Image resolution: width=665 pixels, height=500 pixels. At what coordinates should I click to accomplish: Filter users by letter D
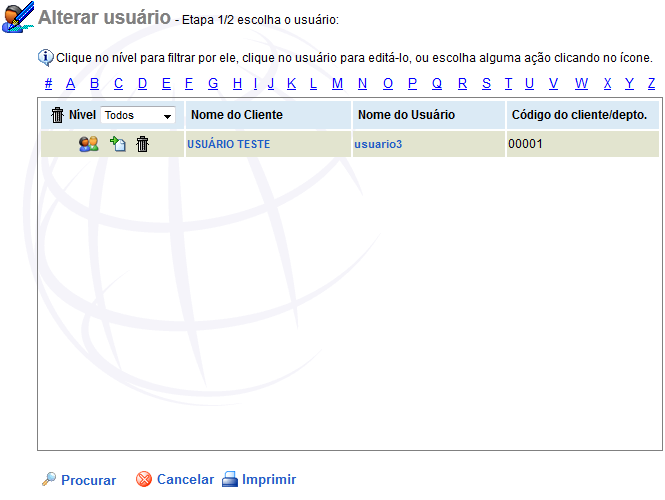142,84
